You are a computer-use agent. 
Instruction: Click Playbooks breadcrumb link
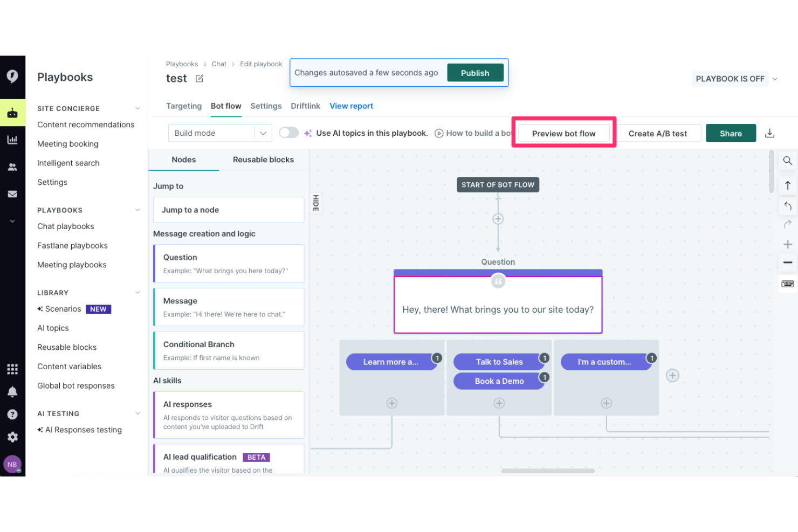[182, 64]
